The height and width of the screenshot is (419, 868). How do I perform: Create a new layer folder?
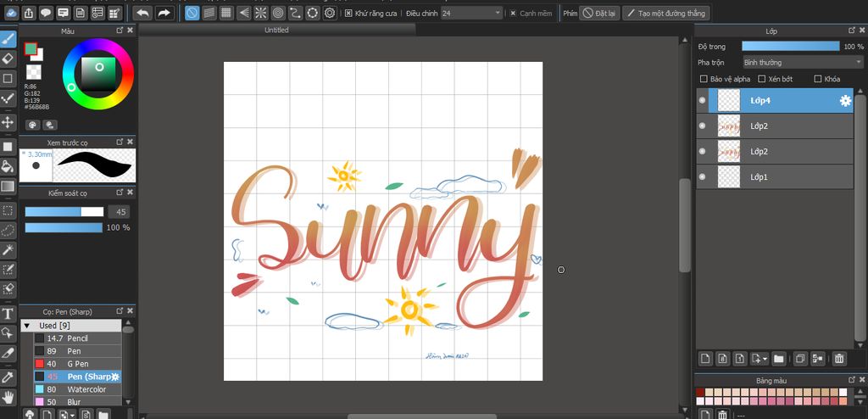point(779,359)
